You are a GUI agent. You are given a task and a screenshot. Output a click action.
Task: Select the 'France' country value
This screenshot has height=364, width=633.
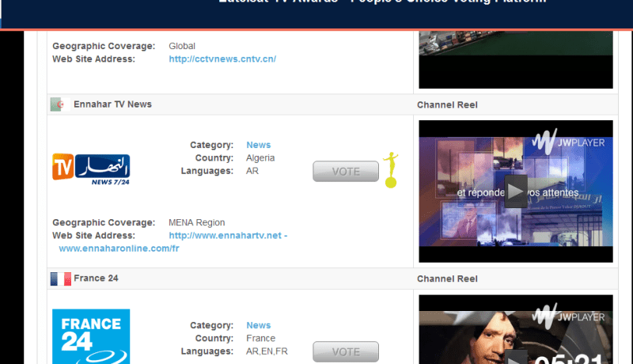point(261,338)
